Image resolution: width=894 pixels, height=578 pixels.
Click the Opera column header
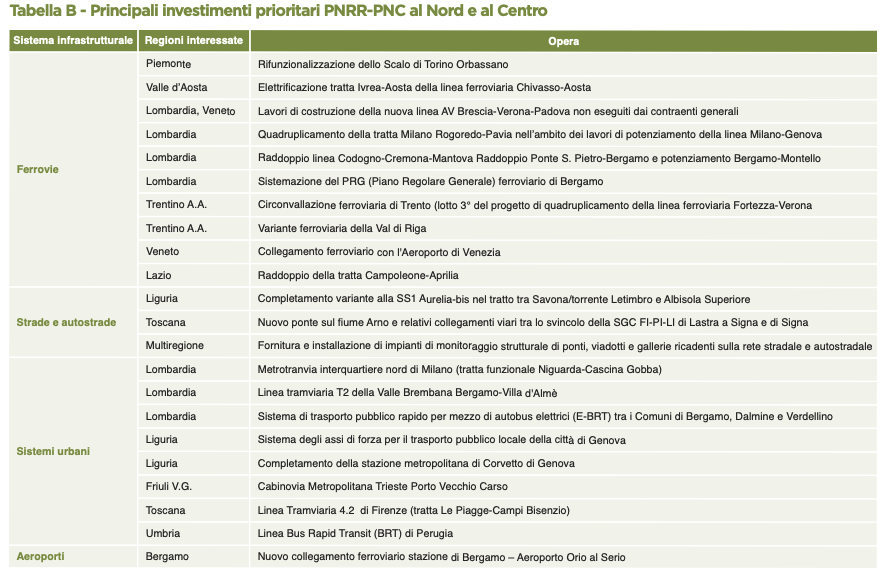563,41
